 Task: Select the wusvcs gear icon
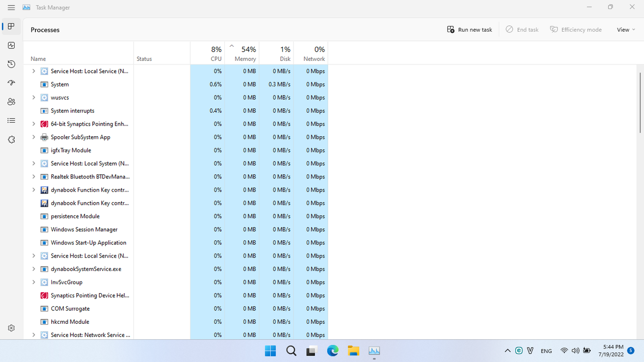tap(44, 98)
